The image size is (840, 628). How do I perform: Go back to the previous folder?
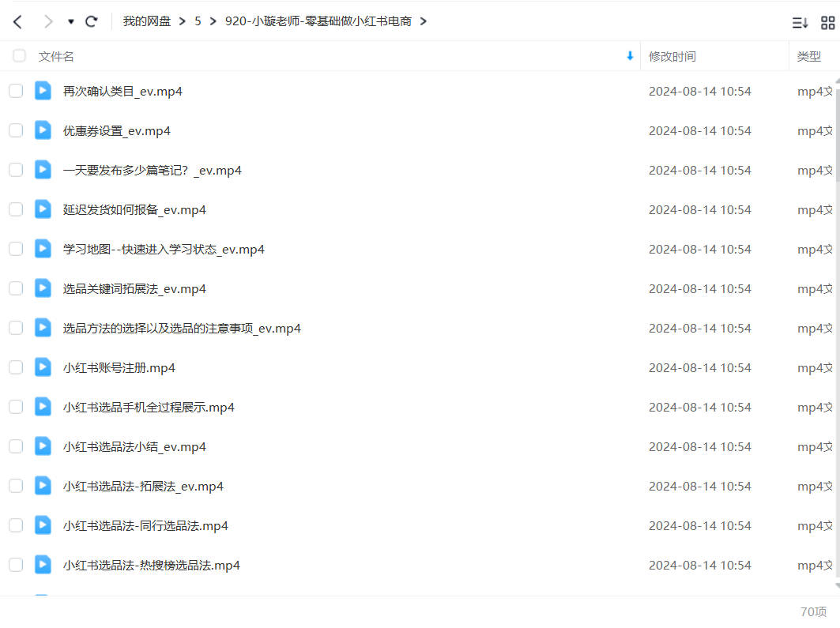17,22
